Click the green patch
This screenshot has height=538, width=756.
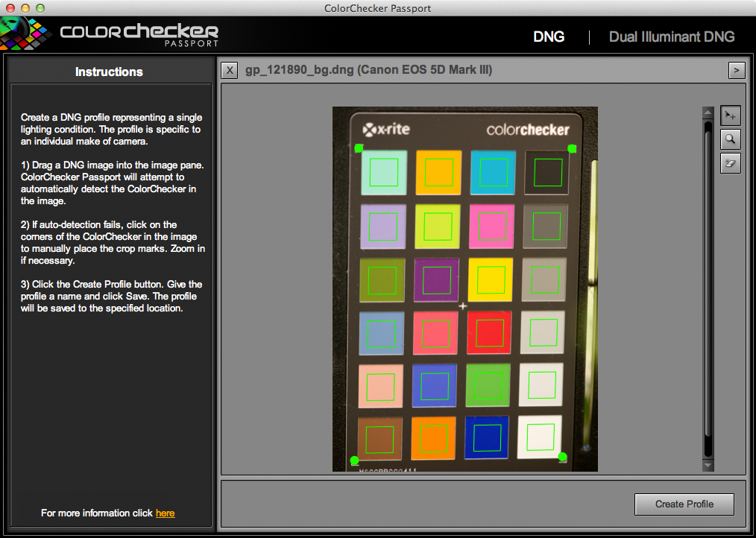(488, 385)
